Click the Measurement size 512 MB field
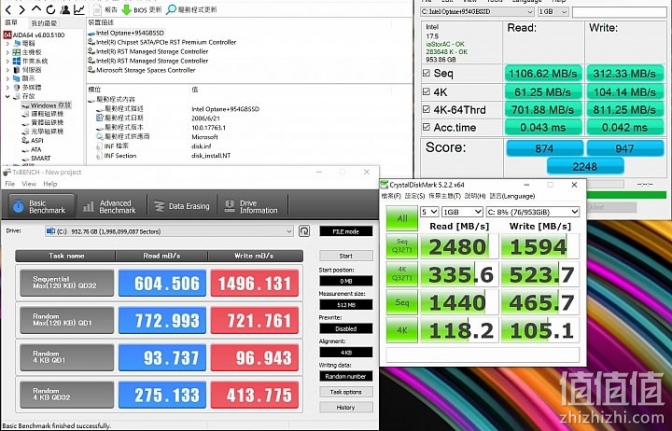This screenshot has height=431, width=672. pos(346,305)
